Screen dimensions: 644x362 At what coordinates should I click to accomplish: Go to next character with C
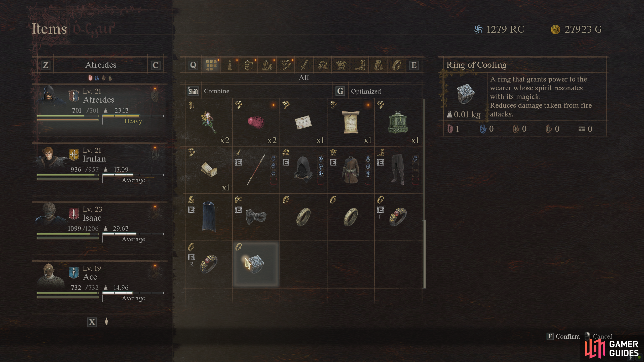click(x=156, y=65)
